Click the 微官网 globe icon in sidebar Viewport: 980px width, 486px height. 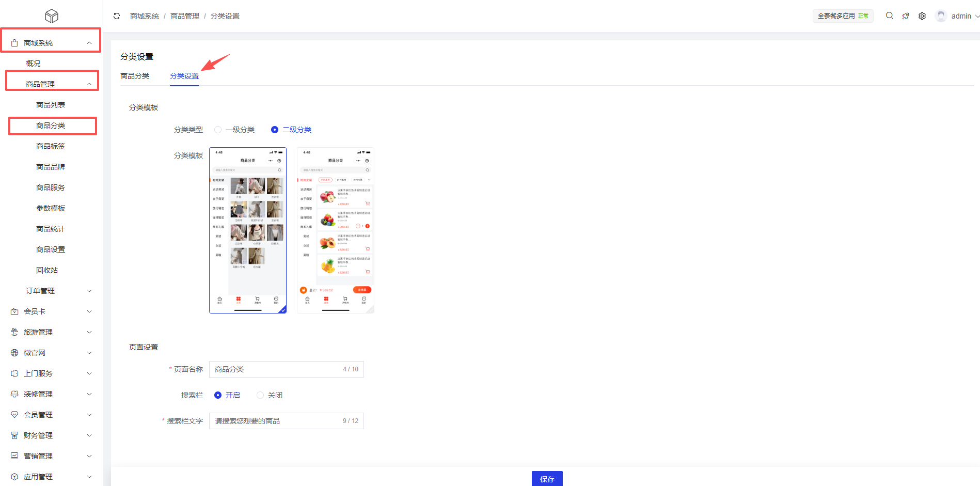coord(14,353)
